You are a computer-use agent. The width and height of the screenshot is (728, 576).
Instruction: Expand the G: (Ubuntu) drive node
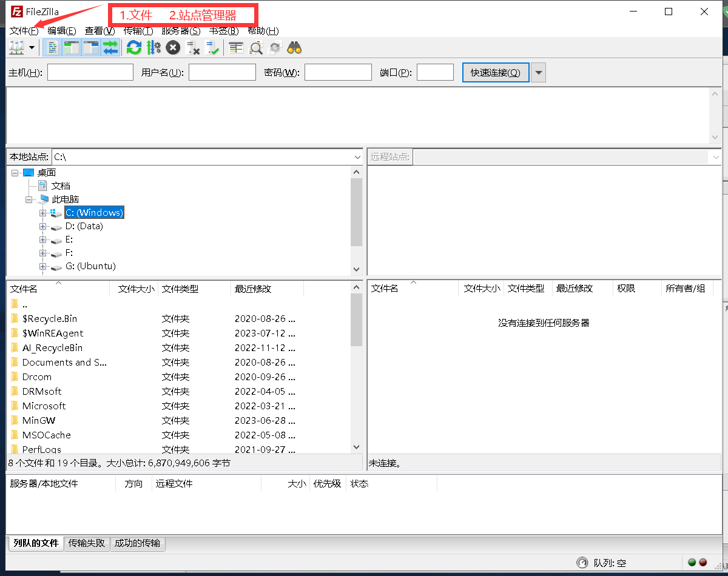click(43, 266)
